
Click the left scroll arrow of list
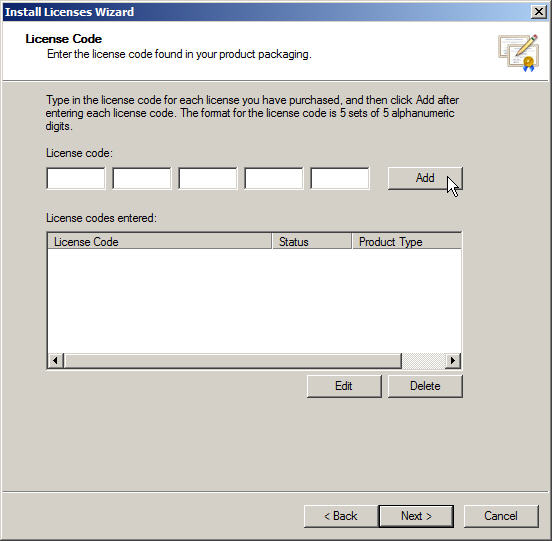click(56, 360)
